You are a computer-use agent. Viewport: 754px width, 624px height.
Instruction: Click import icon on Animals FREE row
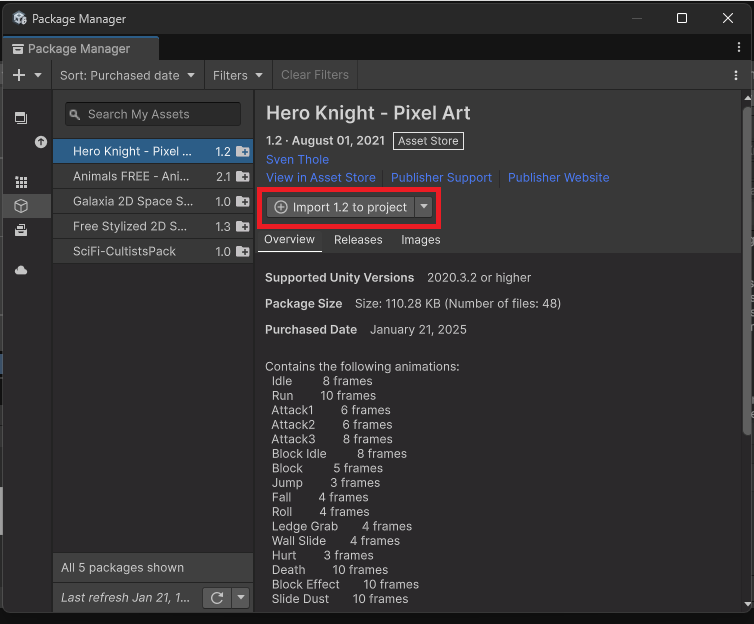243,176
